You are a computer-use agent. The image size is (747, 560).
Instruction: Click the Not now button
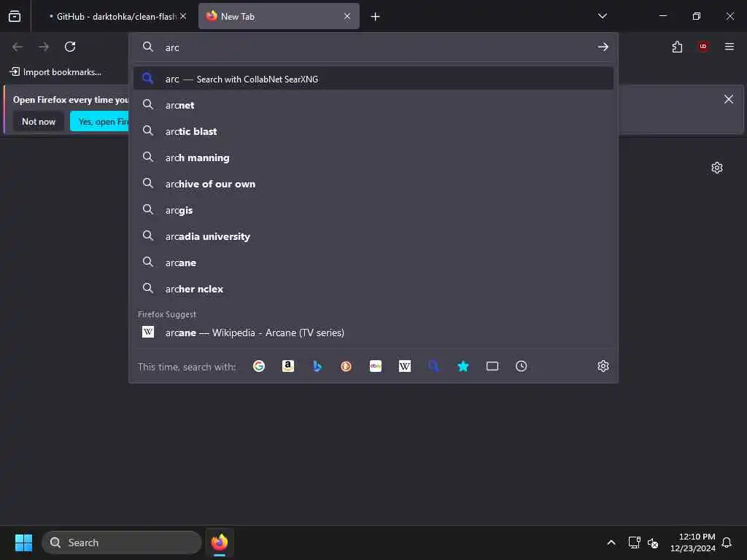39,122
